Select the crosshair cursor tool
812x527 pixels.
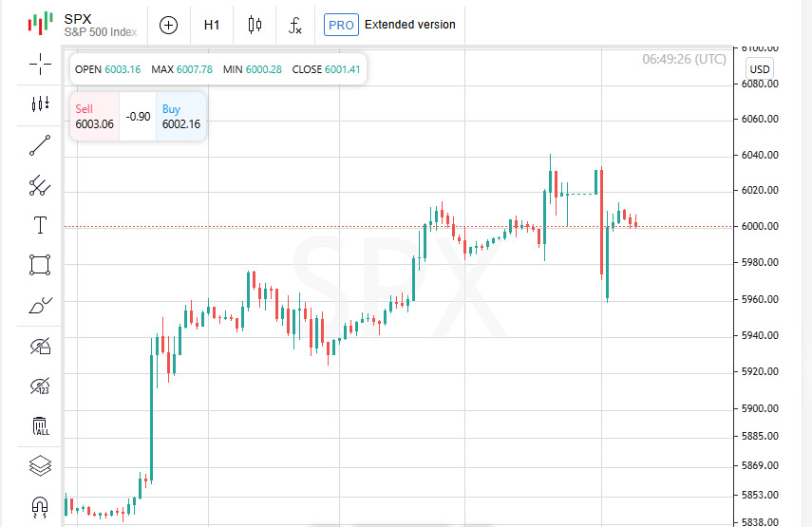[x=40, y=64]
